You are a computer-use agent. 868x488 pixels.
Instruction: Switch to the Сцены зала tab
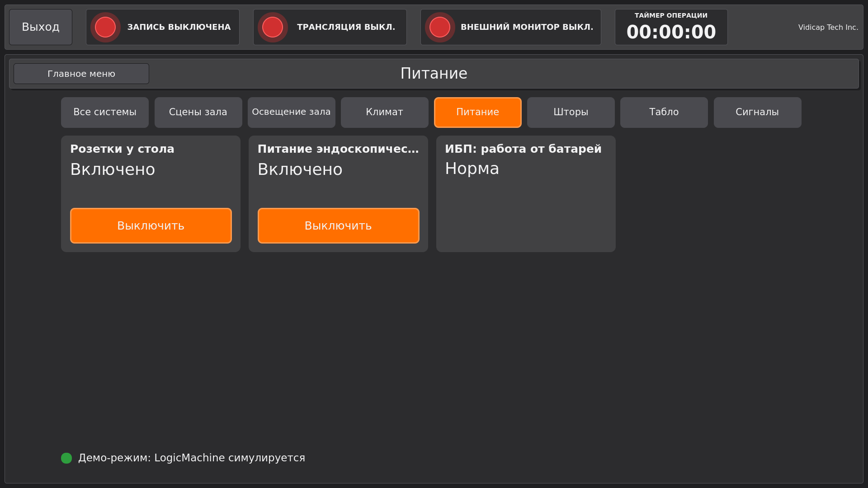pos(198,112)
